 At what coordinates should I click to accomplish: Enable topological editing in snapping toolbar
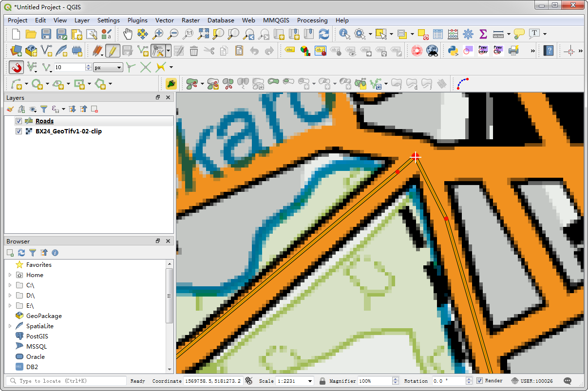(x=130, y=67)
